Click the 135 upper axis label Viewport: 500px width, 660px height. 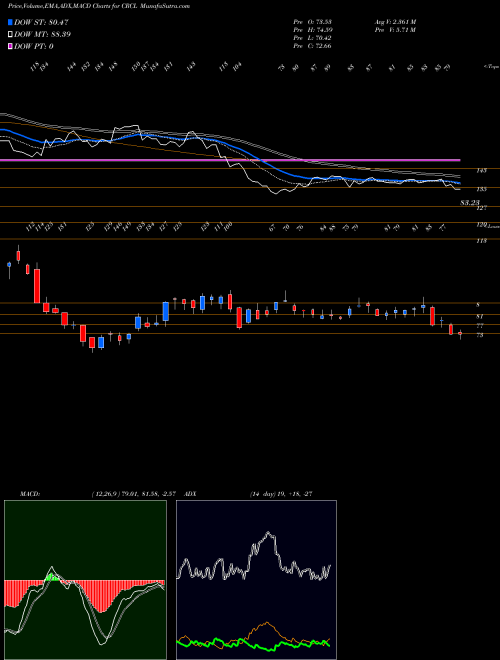point(482,189)
